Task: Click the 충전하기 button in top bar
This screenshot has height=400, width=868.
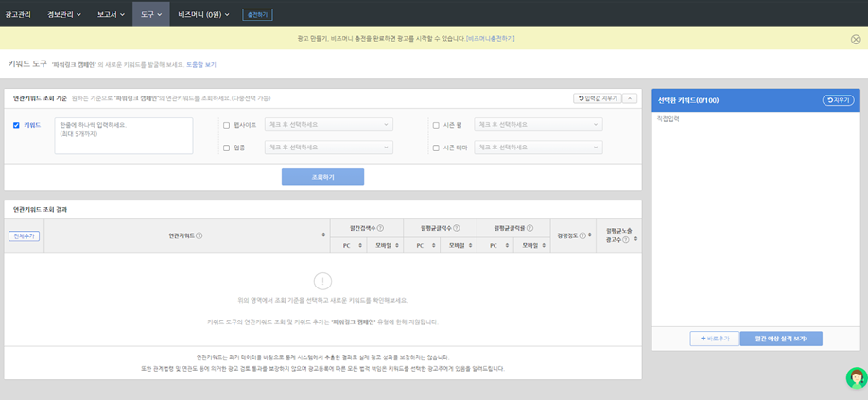Action: 258,15
